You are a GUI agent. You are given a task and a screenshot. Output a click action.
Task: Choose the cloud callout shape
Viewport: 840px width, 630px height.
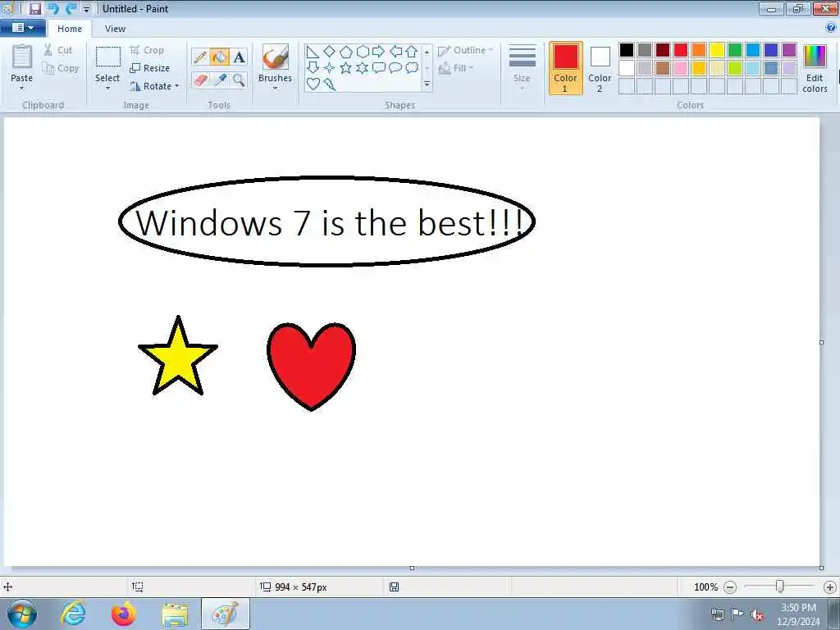[x=412, y=67]
